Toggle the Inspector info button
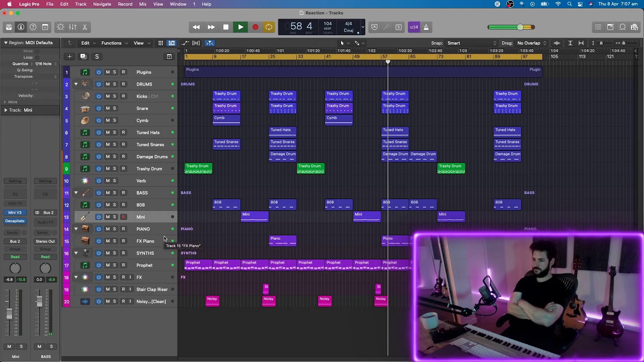This screenshot has width=644, height=362. [21, 27]
